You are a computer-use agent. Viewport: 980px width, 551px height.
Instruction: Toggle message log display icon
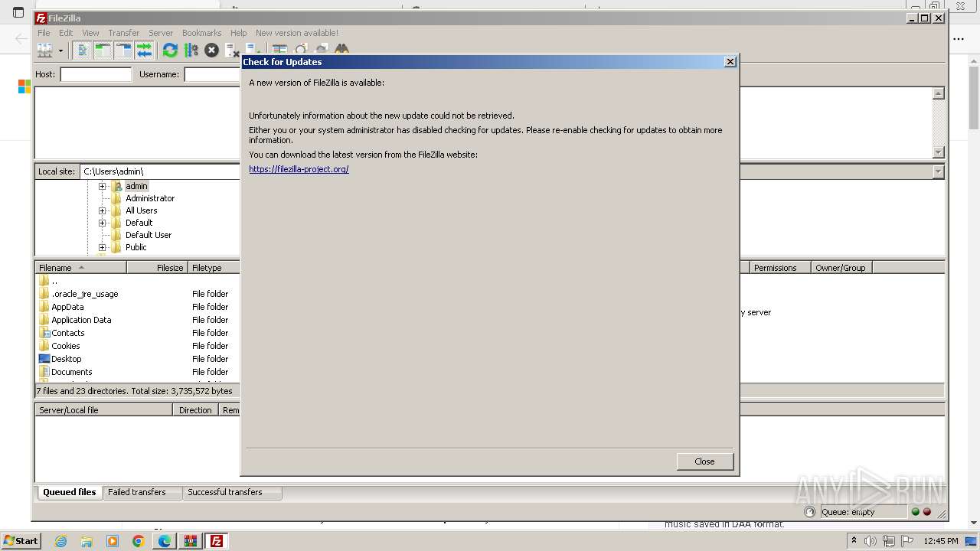click(82, 50)
